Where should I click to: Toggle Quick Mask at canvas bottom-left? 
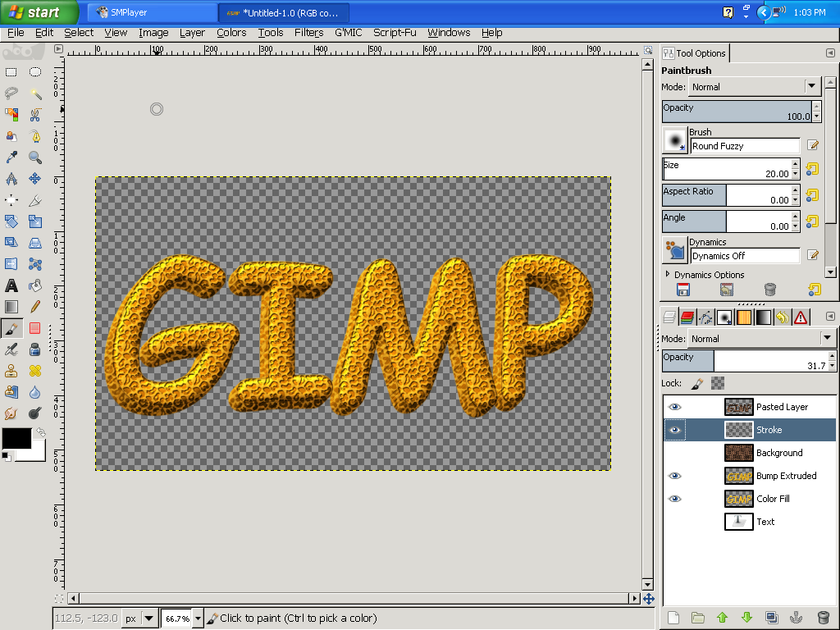coord(59,598)
